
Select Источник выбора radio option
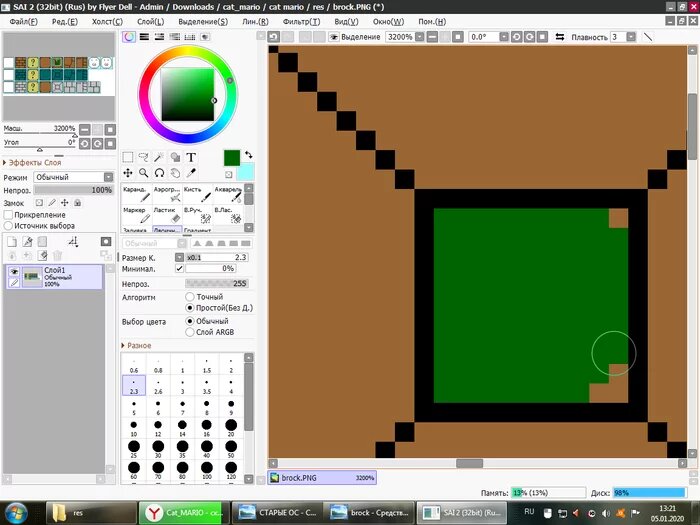(x=8, y=226)
